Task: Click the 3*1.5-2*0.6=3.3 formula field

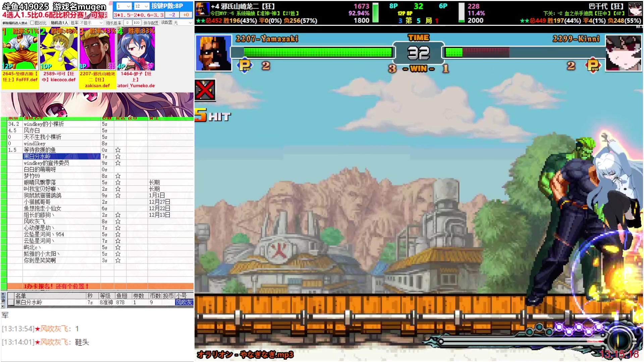Action: pos(139,15)
